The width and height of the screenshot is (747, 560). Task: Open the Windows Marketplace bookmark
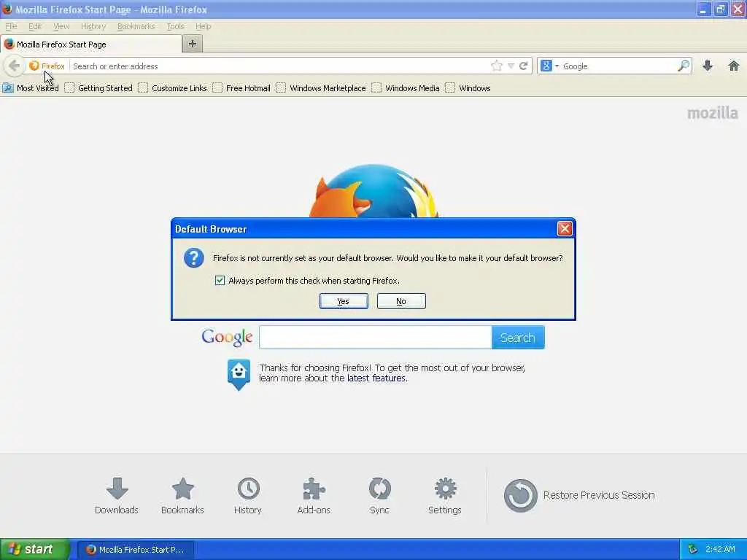(x=321, y=88)
